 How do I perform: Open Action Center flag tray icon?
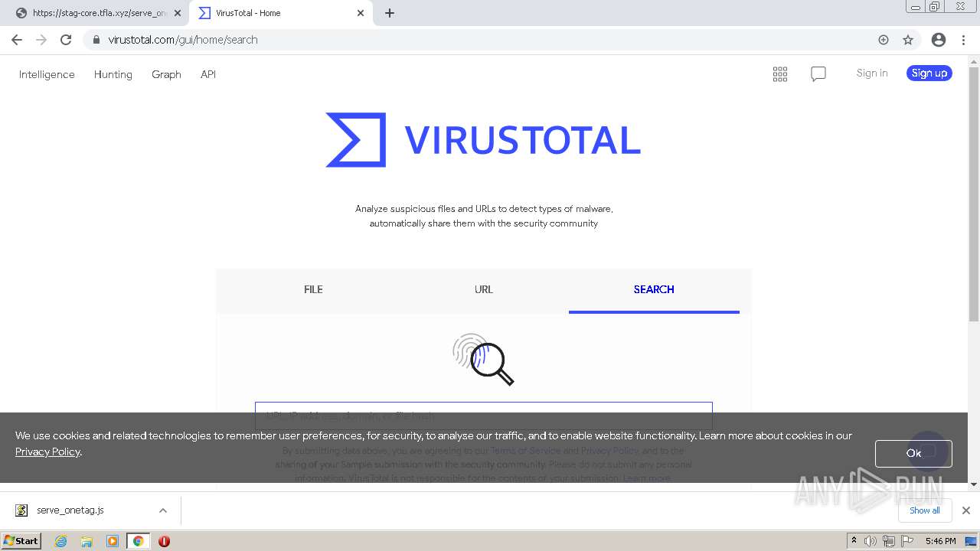click(906, 541)
